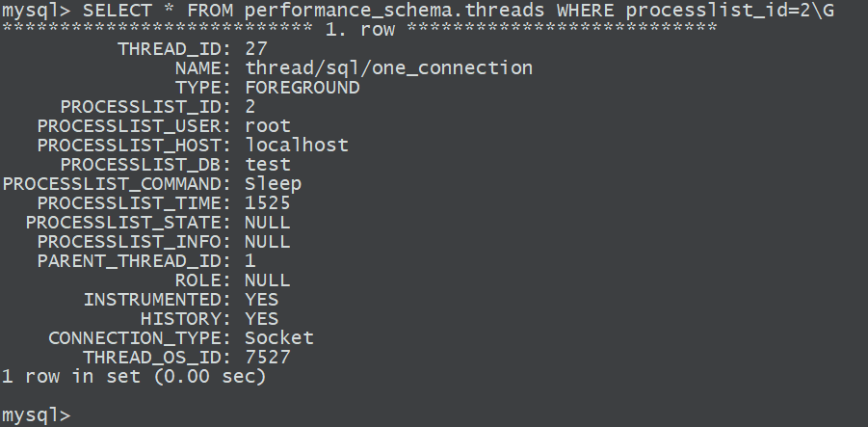Click the PROCESSLIST_STATE NULL value
The image size is (868, 427).
[x=268, y=222]
